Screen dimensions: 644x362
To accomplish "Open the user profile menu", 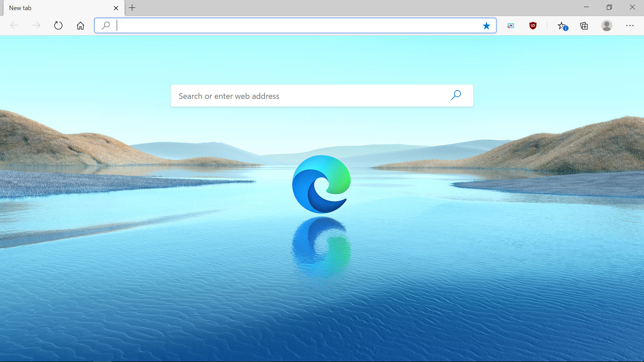I will 606,25.
